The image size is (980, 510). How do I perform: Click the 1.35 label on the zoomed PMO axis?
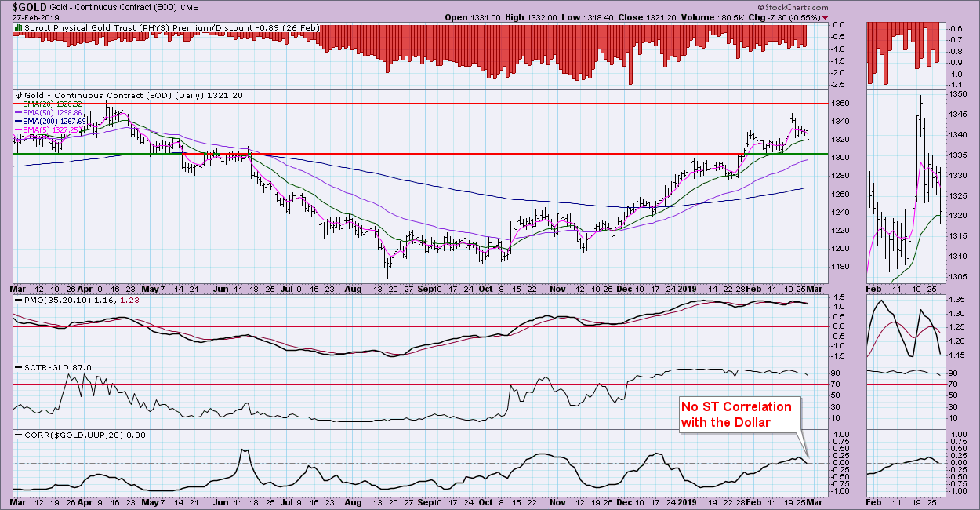point(956,300)
